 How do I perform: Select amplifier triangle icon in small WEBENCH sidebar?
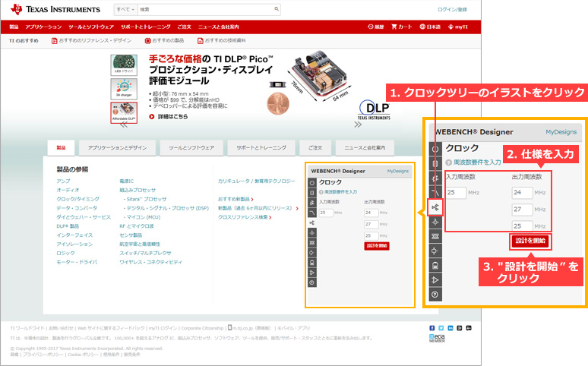[312, 273]
